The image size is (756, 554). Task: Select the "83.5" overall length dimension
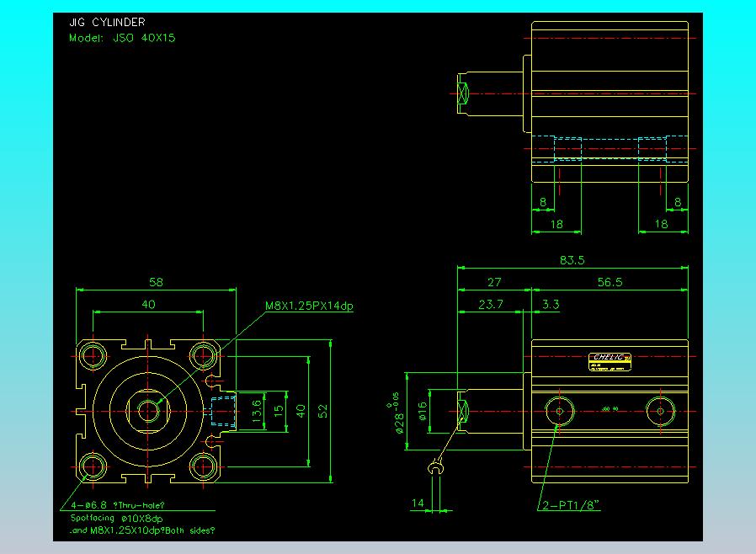coord(572,260)
